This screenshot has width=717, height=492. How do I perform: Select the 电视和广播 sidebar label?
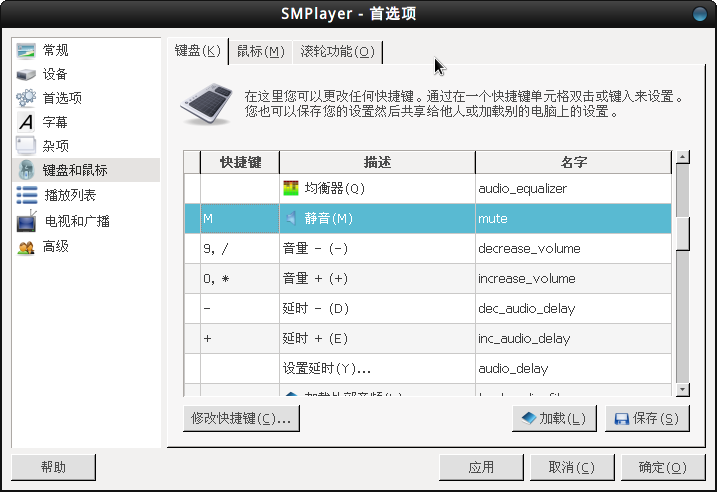click(77, 221)
